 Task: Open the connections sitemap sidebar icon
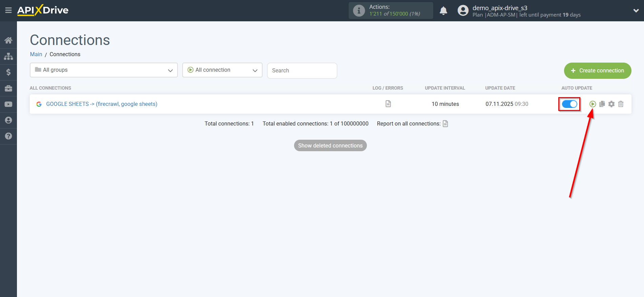pyautogui.click(x=8, y=56)
